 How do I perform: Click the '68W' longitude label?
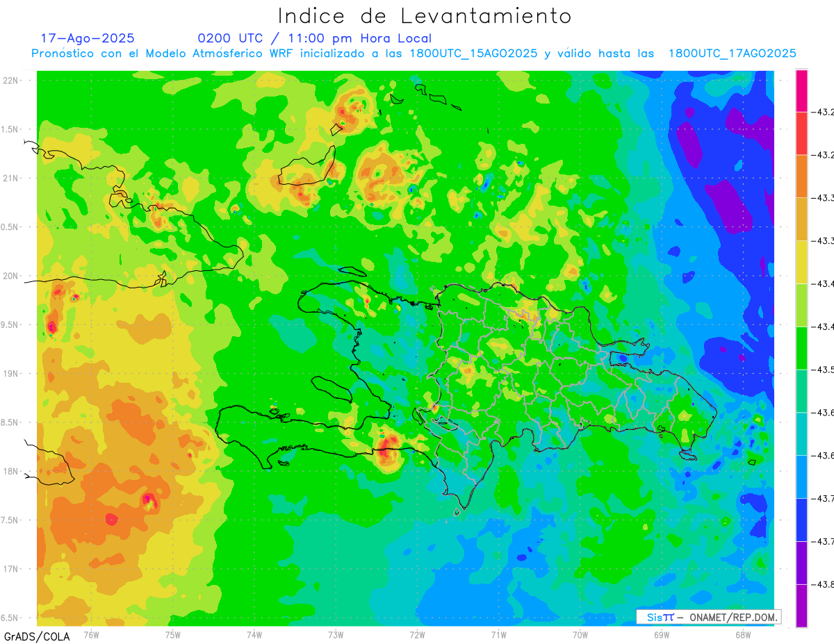[x=743, y=635]
